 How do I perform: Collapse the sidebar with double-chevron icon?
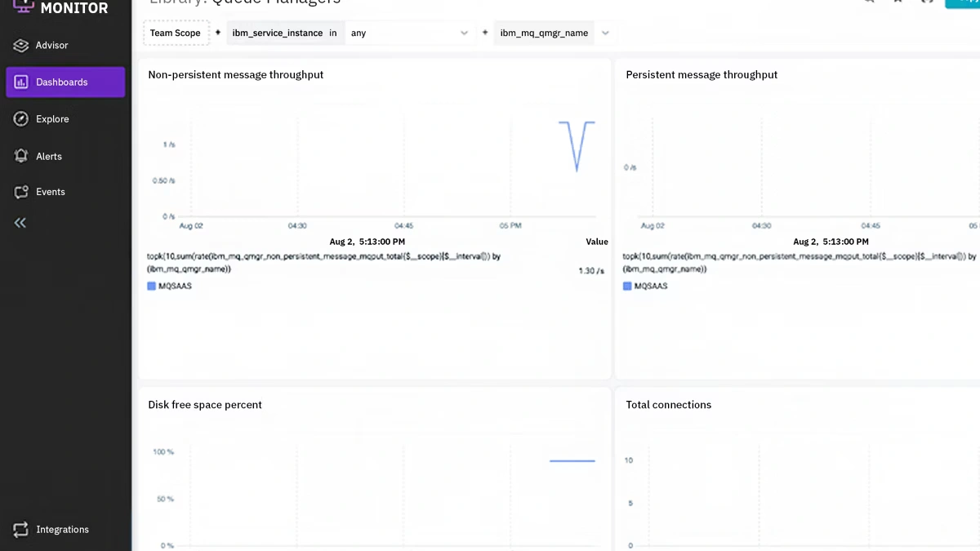(x=20, y=223)
